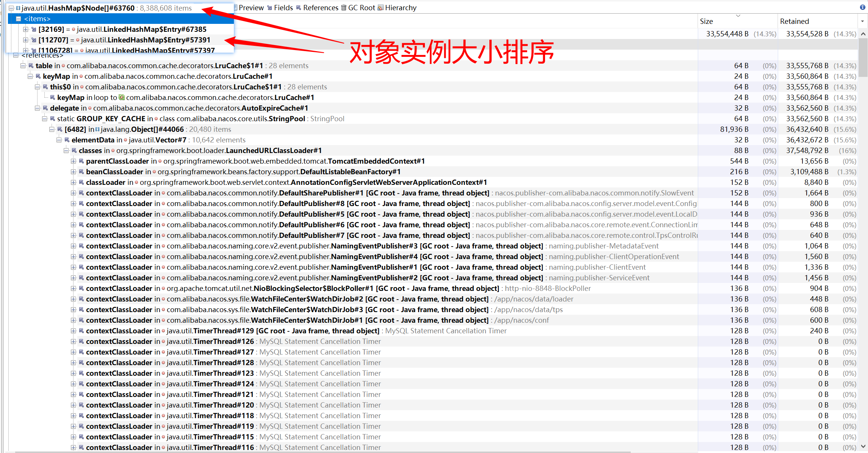This screenshot has width=868, height=453.
Task: Click the reference arrow icon beside table entry
Action: (31, 66)
